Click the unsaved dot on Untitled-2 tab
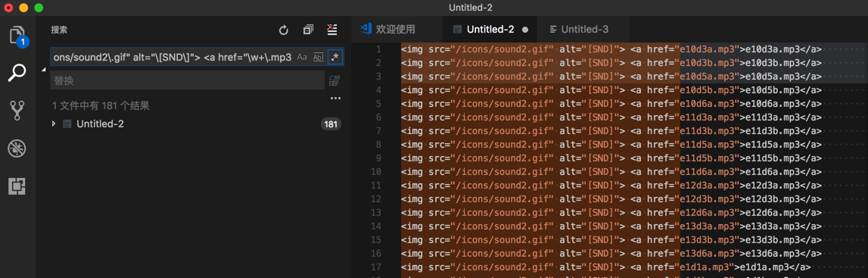Viewport: 868px width, 278px height. point(524,30)
